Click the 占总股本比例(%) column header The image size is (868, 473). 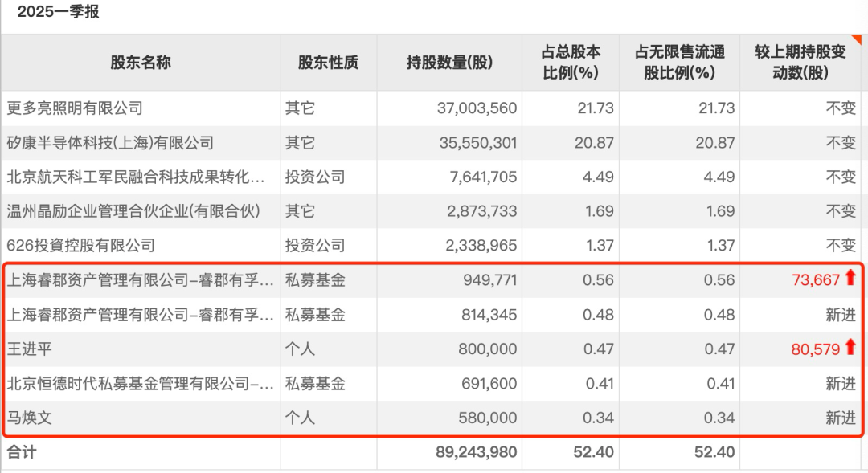coord(571,63)
